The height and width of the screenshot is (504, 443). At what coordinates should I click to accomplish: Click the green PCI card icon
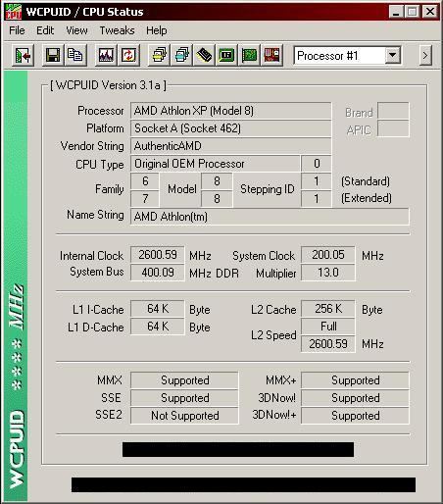[x=249, y=55]
